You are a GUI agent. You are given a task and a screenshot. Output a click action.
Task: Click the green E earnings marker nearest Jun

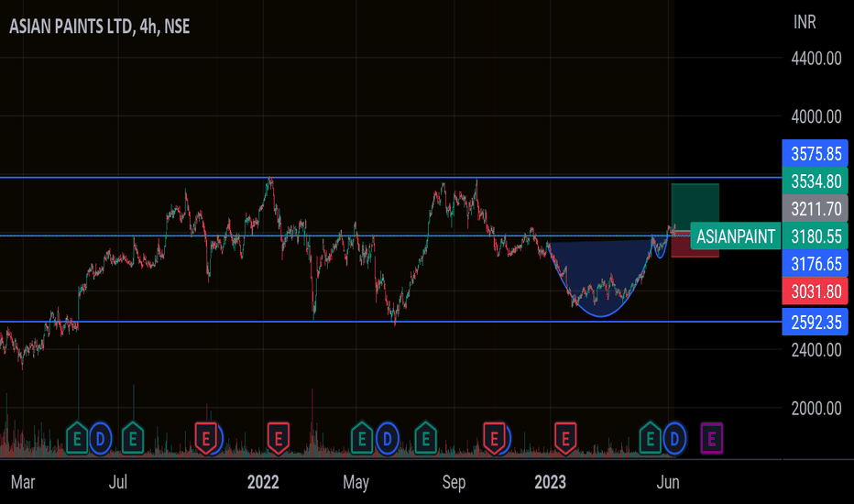point(650,438)
